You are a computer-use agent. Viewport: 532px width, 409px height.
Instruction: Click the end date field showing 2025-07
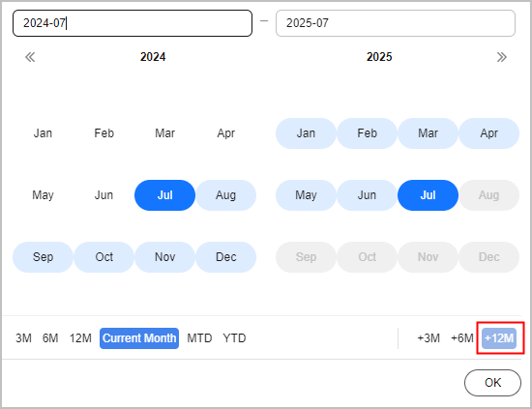(396, 23)
